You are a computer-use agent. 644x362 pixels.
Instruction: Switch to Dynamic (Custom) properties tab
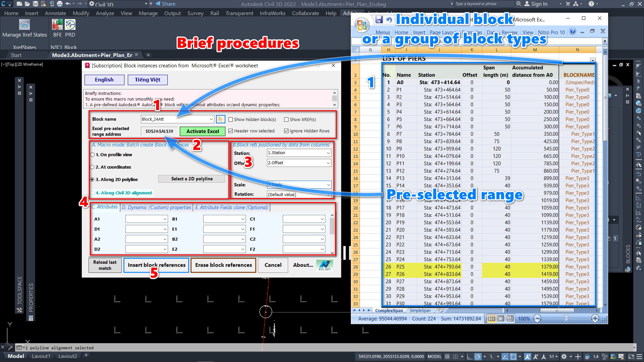click(156, 207)
